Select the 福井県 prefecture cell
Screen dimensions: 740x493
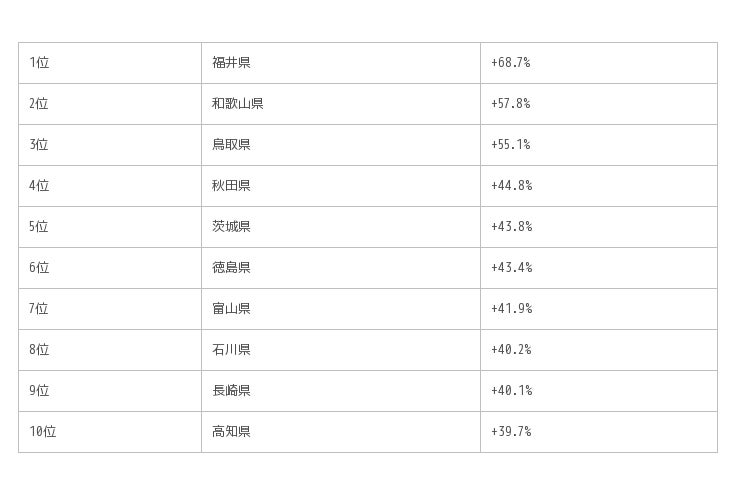coord(231,63)
